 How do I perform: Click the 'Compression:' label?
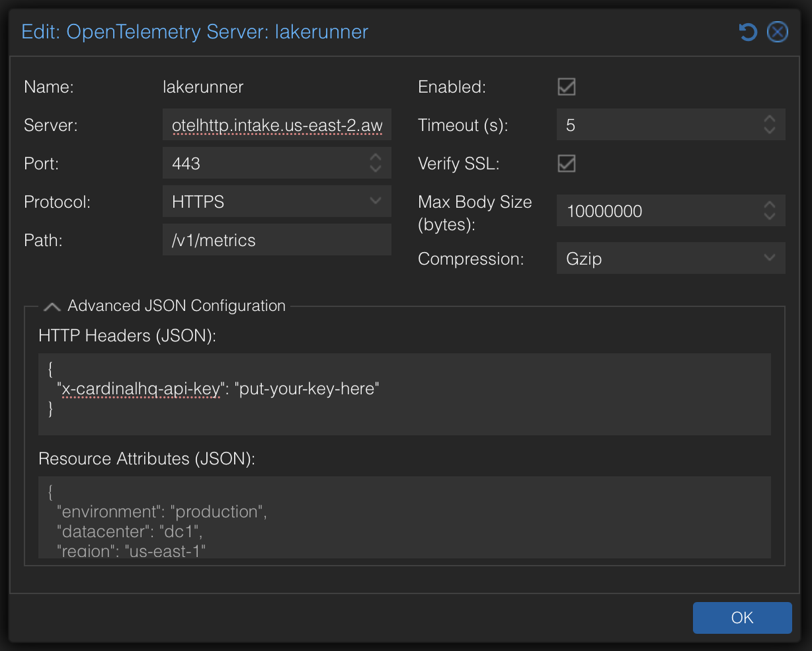[x=471, y=259]
